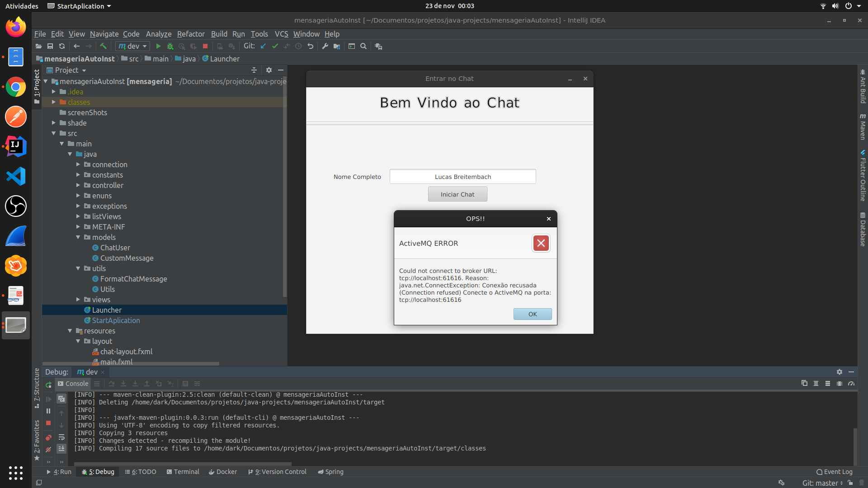Click the Build project hammer icon
868x488 pixels.
pos(104,46)
